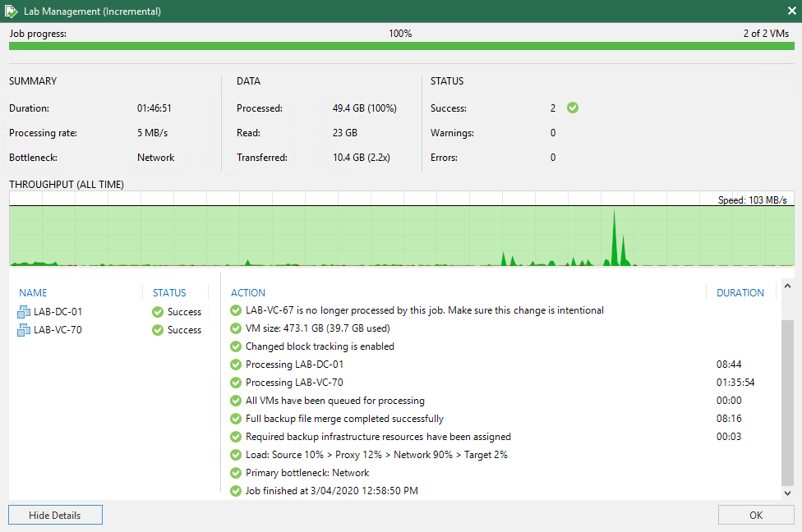The image size is (802, 532).
Task: Click the duration value 08:44
Action: tap(729, 365)
